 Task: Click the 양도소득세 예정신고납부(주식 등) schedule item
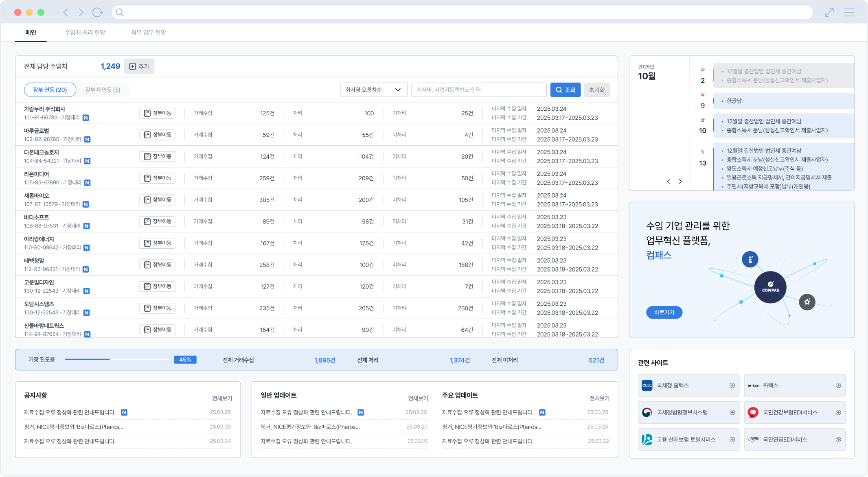click(765, 168)
